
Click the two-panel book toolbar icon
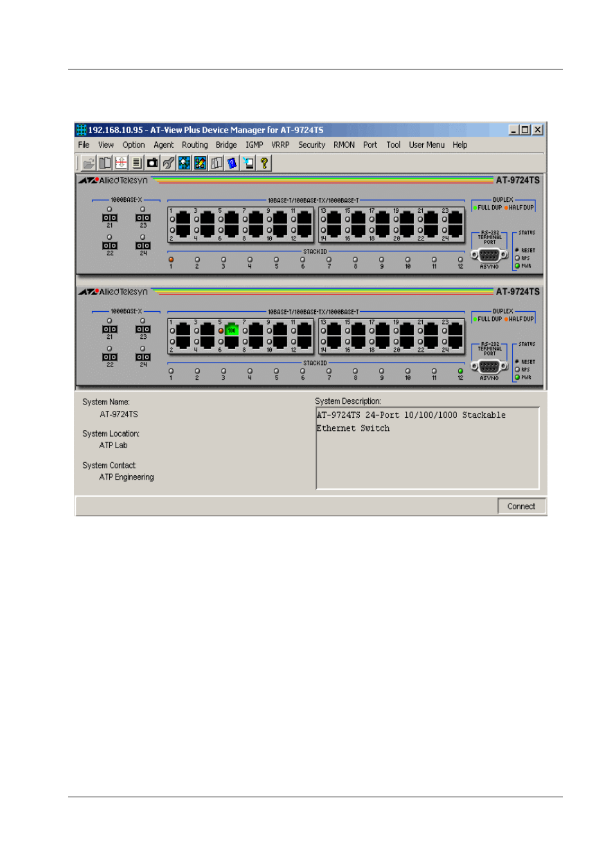click(105, 163)
